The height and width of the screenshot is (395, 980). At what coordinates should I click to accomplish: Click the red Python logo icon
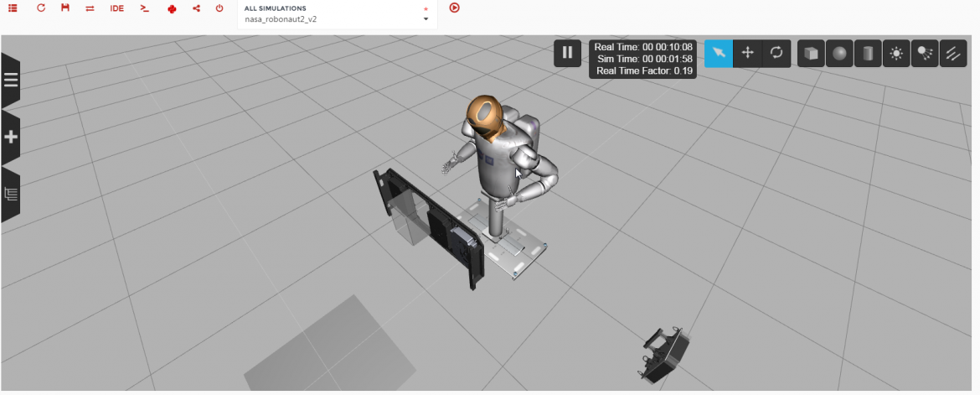click(x=173, y=8)
